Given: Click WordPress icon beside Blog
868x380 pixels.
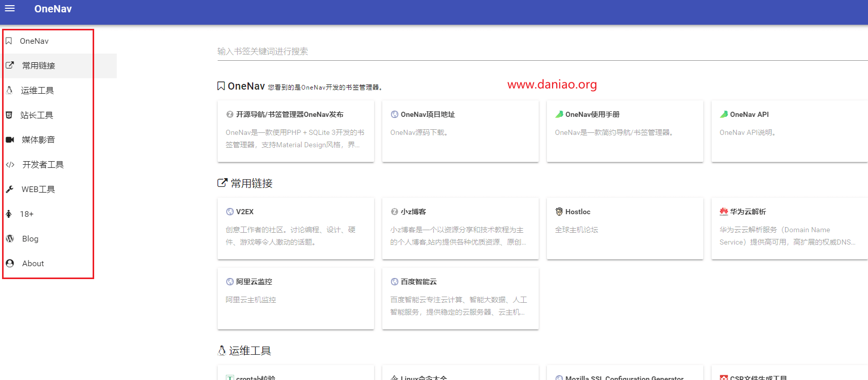Looking at the screenshot, I should click(x=10, y=238).
